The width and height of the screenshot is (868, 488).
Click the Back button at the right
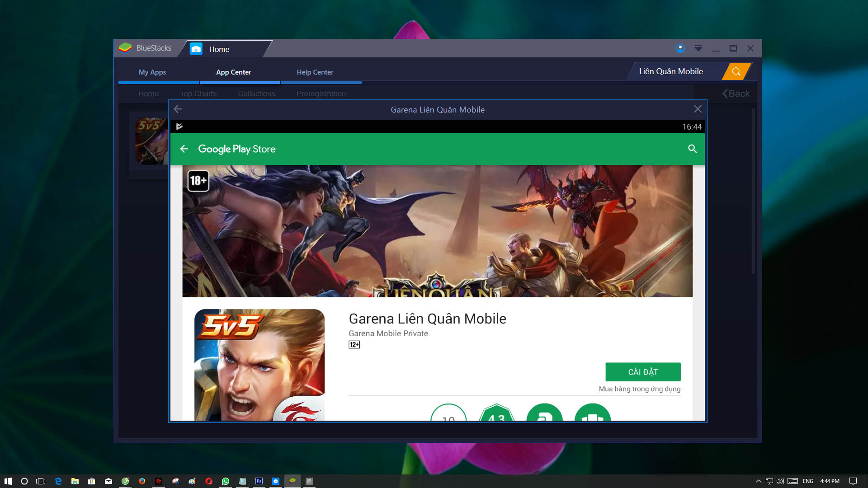[x=736, y=94]
